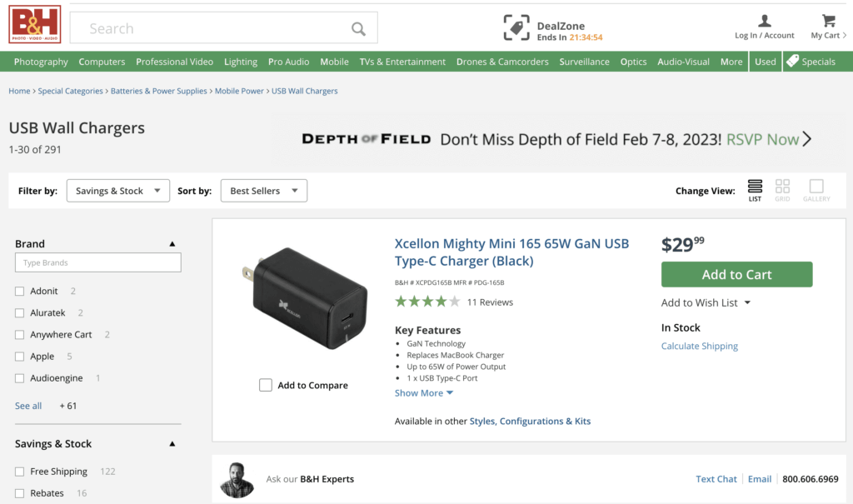The width and height of the screenshot is (853, 504).
Task: Switch to Grid view
Action: pyautogui.click(x=782, y=191)
